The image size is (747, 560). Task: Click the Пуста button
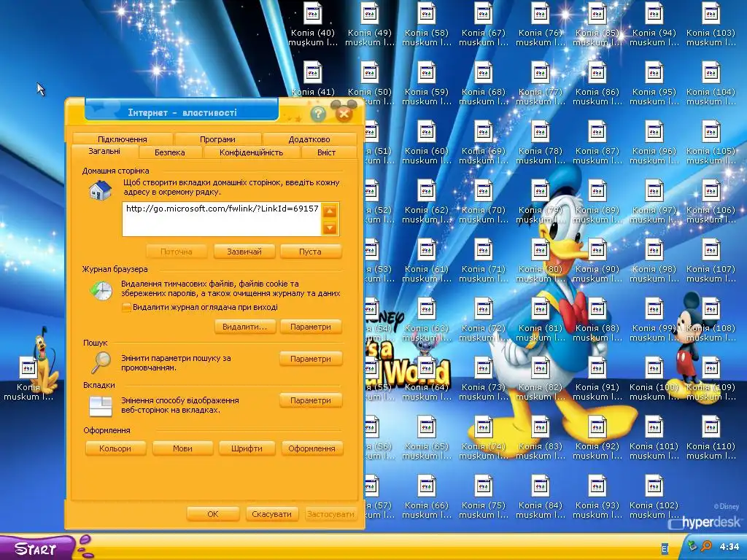coord(310,252)
